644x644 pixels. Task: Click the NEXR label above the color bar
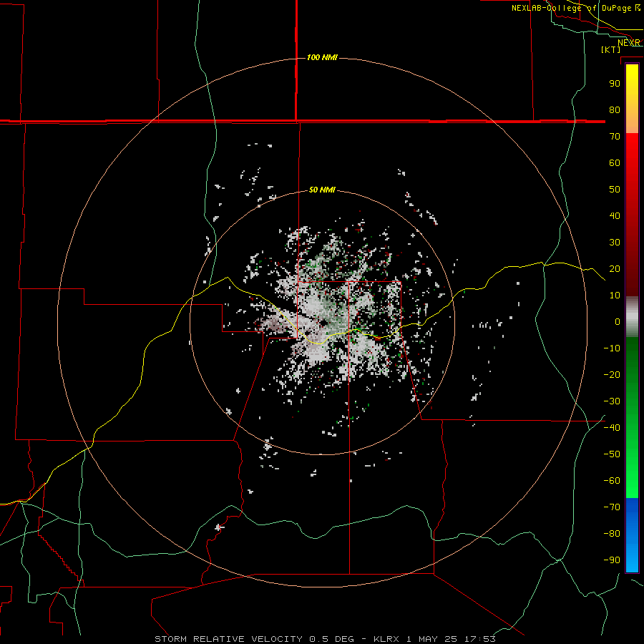point(629,43)
